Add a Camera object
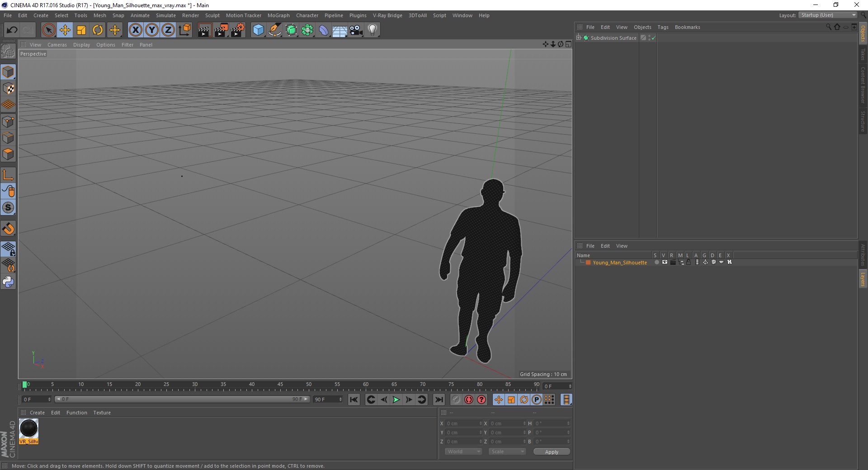The height and width of the screenshot is (470, 868). point(356,30)
